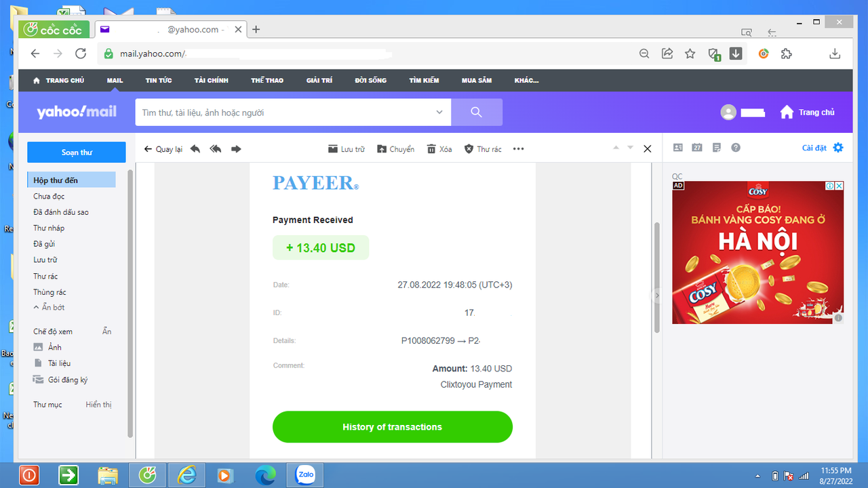Open TIN TỨC navigation item

[x=159, y=80]
